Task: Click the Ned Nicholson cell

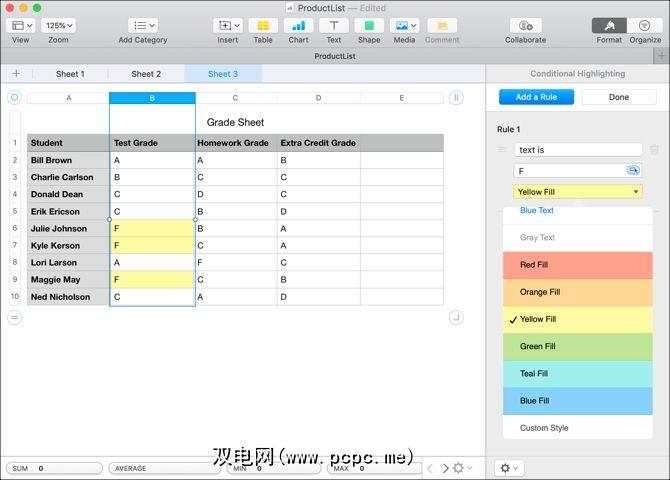Action: (68, 297)
